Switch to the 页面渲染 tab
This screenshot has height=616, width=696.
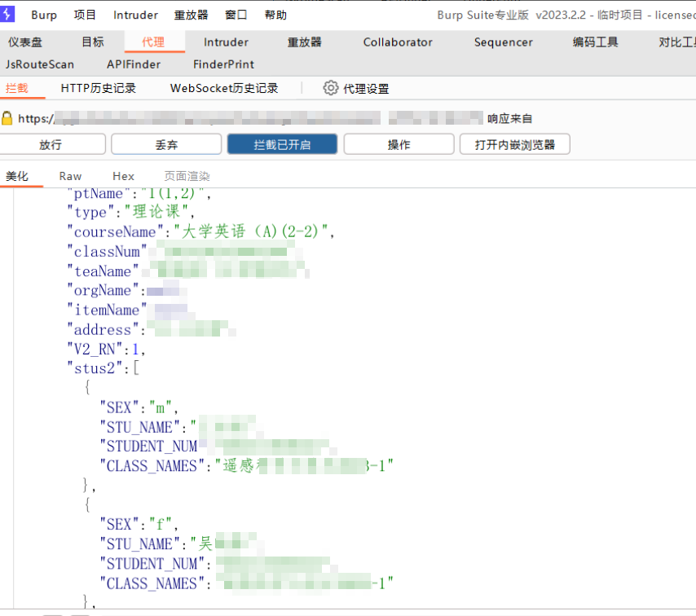click(x=187, y=176)
